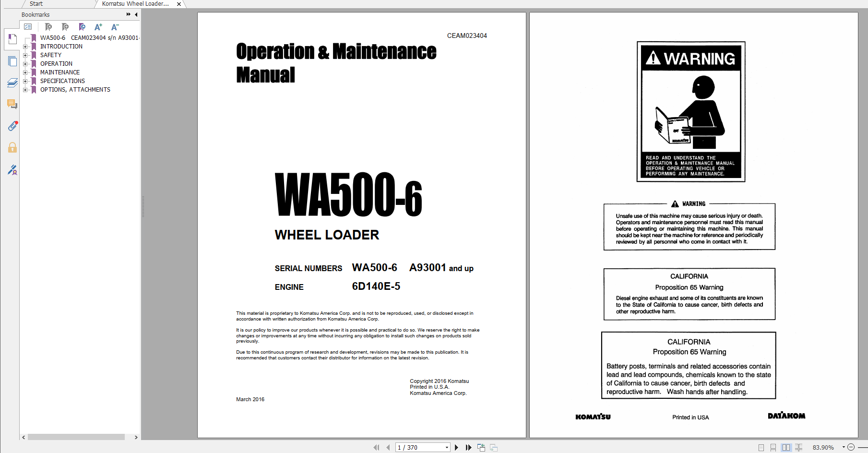Open the zoom level dropdown arrow

pyautogui.click(x=844, y=447)
